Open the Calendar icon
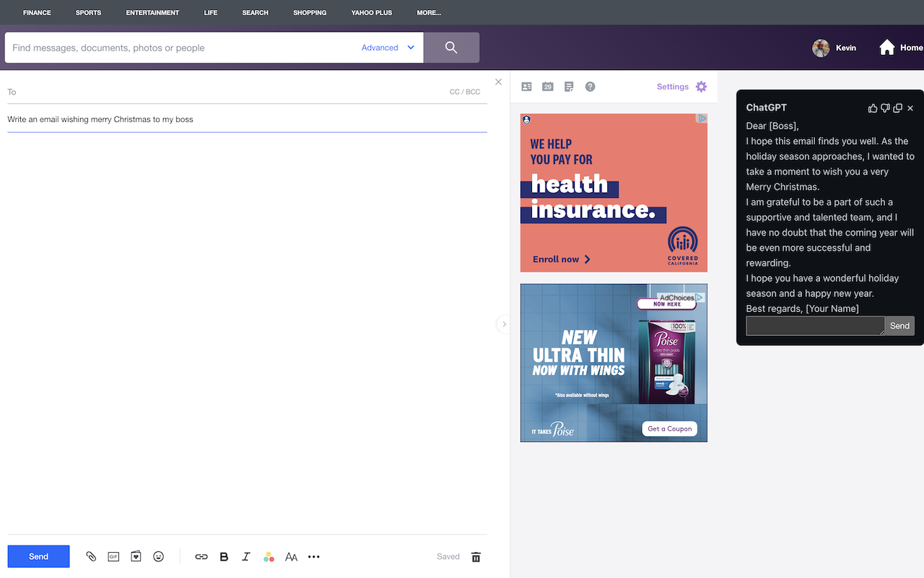This screenshot has width=924, height=578. point(548,87)
